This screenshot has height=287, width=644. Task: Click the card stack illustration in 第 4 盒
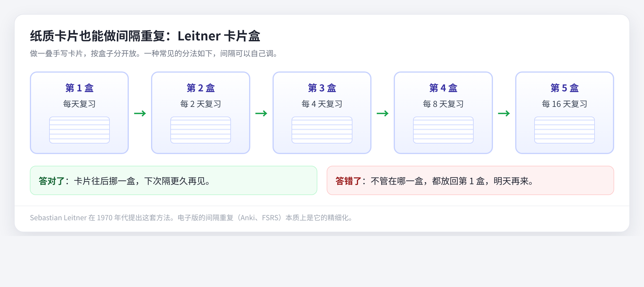tap(443, 130)
